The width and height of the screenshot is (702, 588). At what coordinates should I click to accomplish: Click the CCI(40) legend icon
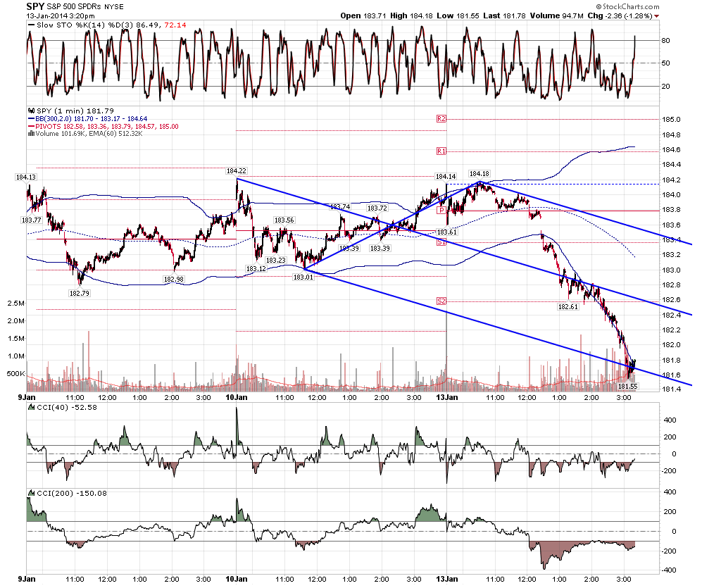(x=32, y=407)
